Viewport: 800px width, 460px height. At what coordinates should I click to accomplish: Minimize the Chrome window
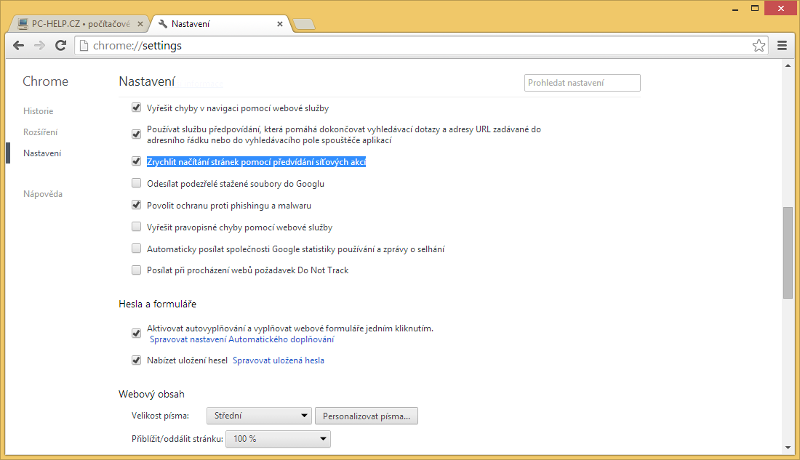pos(735,9)
